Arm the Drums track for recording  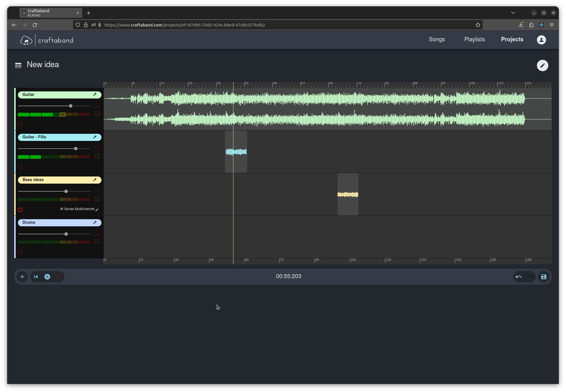pyautogui.click(x=20, y=253)
